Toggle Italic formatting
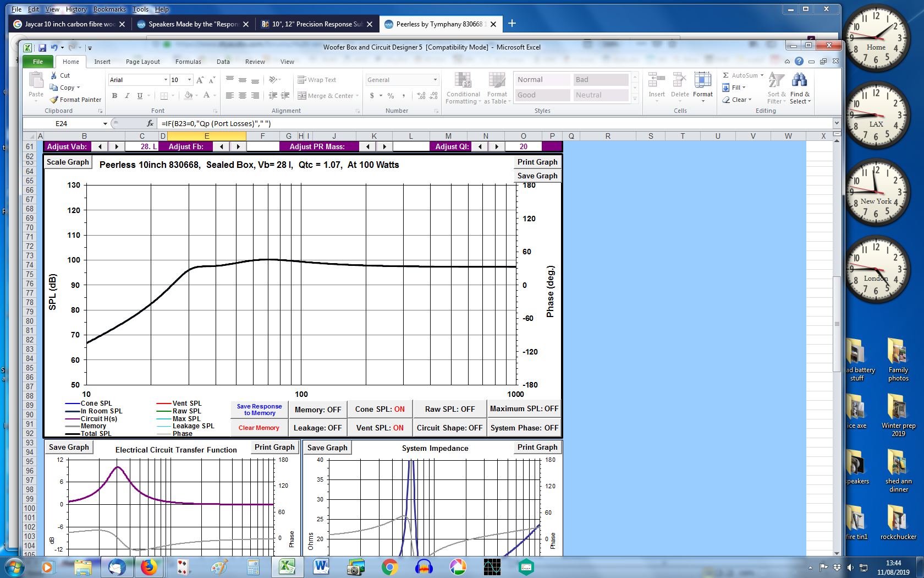The height and width of the screenshot is (578, 924). point(127,95)
